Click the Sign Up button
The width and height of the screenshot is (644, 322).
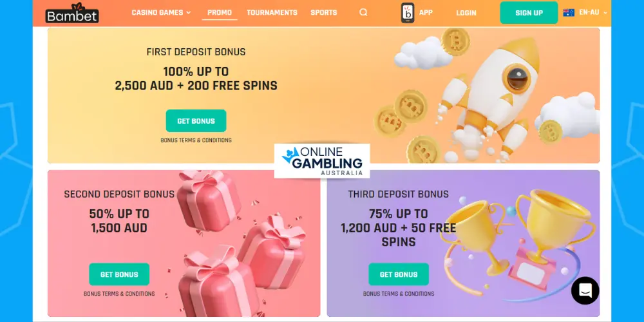pos(529,13)
